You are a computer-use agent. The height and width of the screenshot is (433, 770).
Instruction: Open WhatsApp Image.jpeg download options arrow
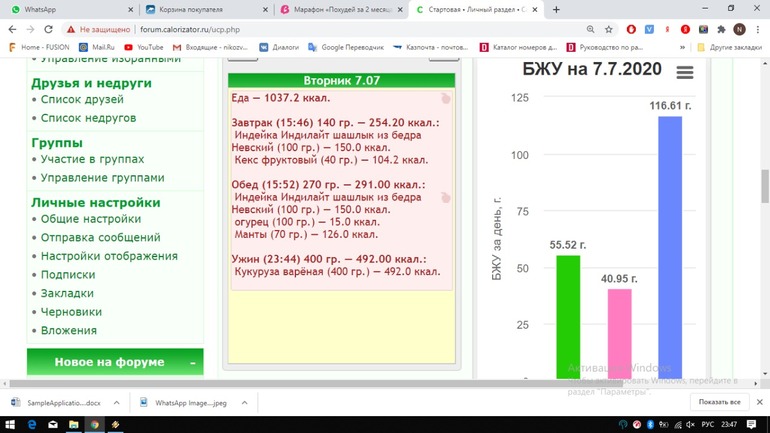click(244, 402)
